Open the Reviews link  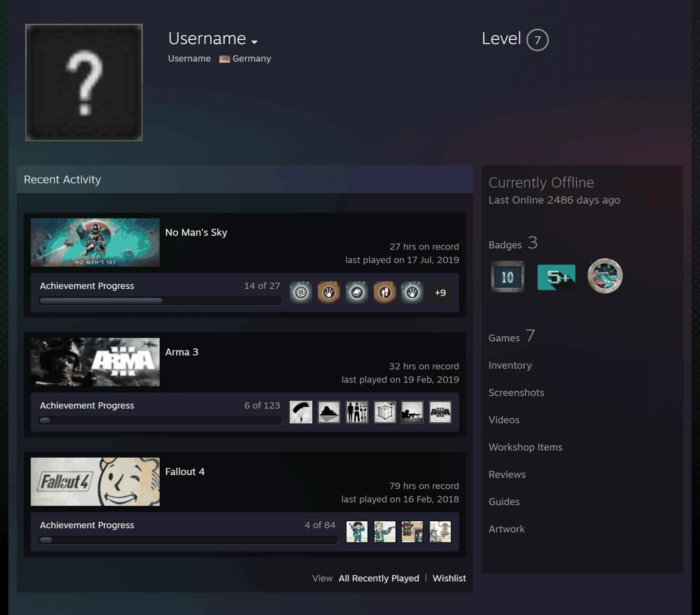pyautogui.click(x=507, y=475)
